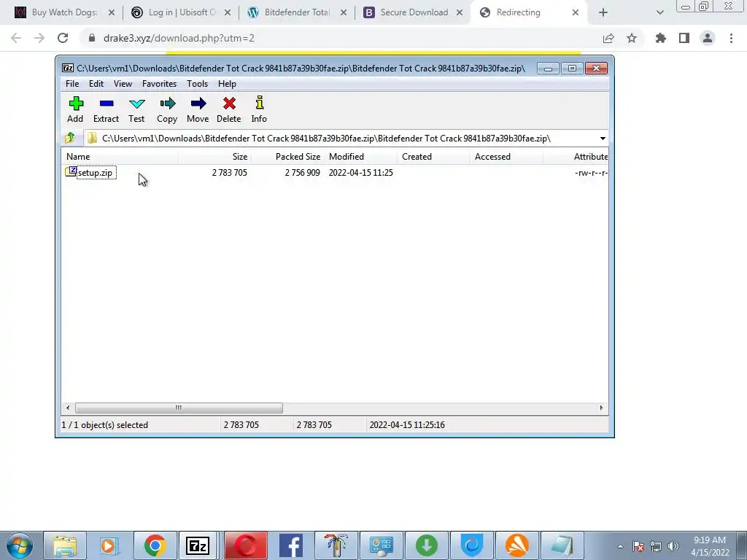
Task: Show hidden system tray icons
Action: click(620, 546)
